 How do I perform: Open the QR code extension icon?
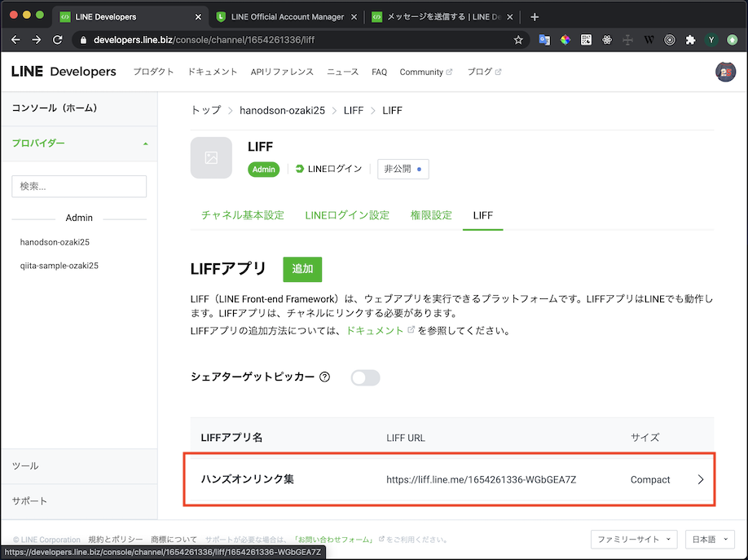[x=587, y=40]
